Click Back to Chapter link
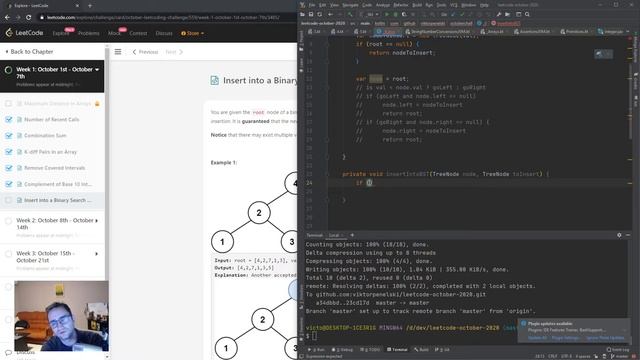 point(29,52)
